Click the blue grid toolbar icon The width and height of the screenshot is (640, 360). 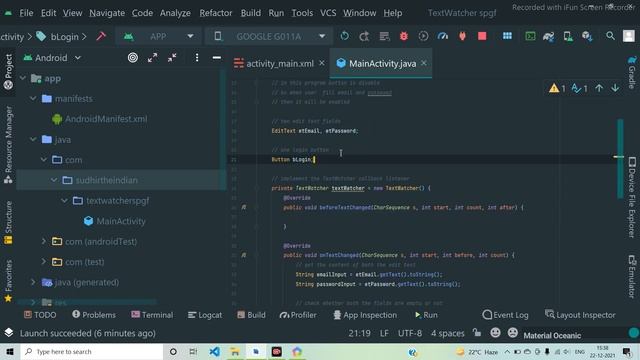[507, 36]
